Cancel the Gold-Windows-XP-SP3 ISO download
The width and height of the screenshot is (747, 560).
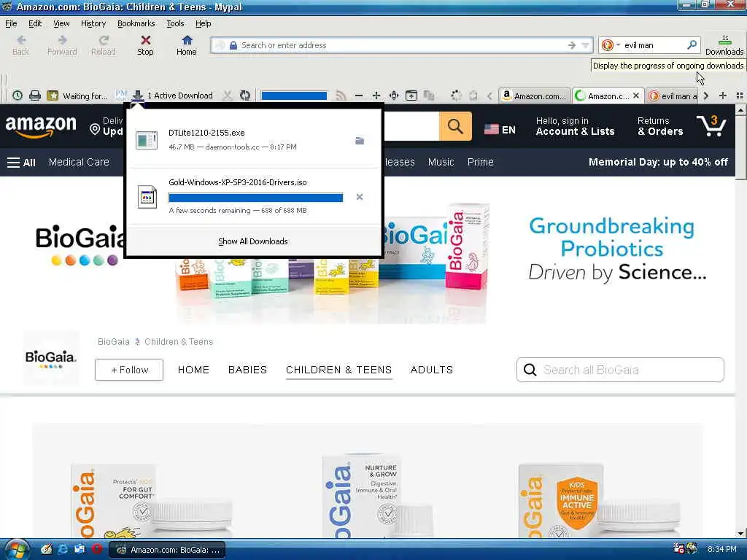(360, 197)
